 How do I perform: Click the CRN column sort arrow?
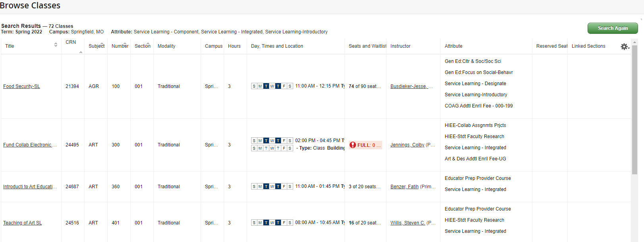pos(81,52)
